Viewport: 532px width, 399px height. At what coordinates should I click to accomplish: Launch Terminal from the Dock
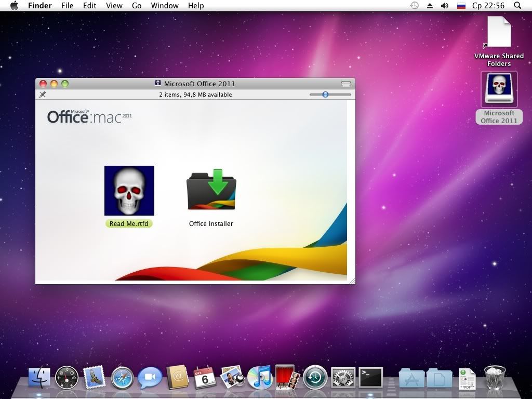point(371,377)
